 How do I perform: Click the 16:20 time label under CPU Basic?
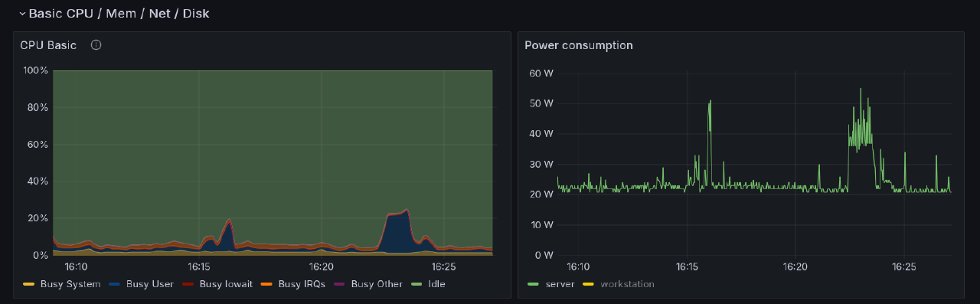(322, 267)
